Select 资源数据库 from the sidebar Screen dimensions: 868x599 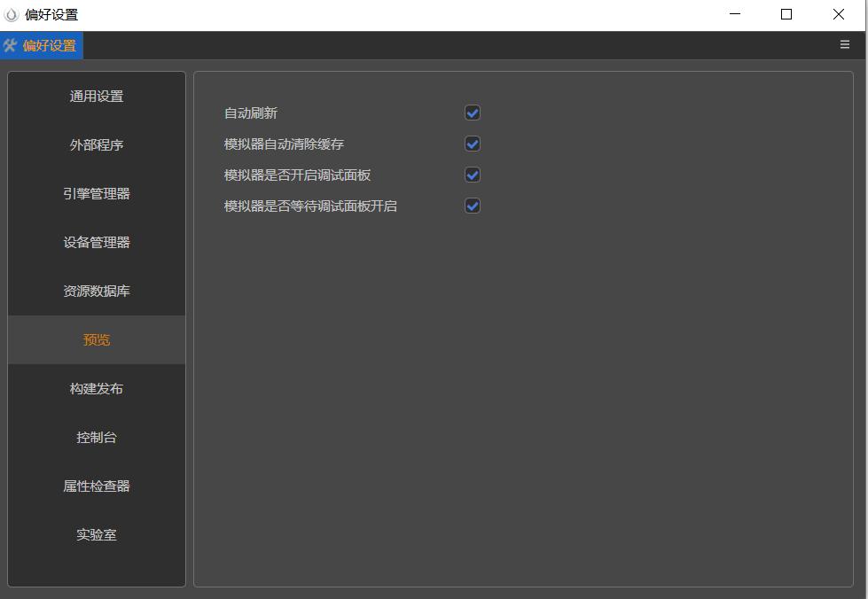pos(96,291)
